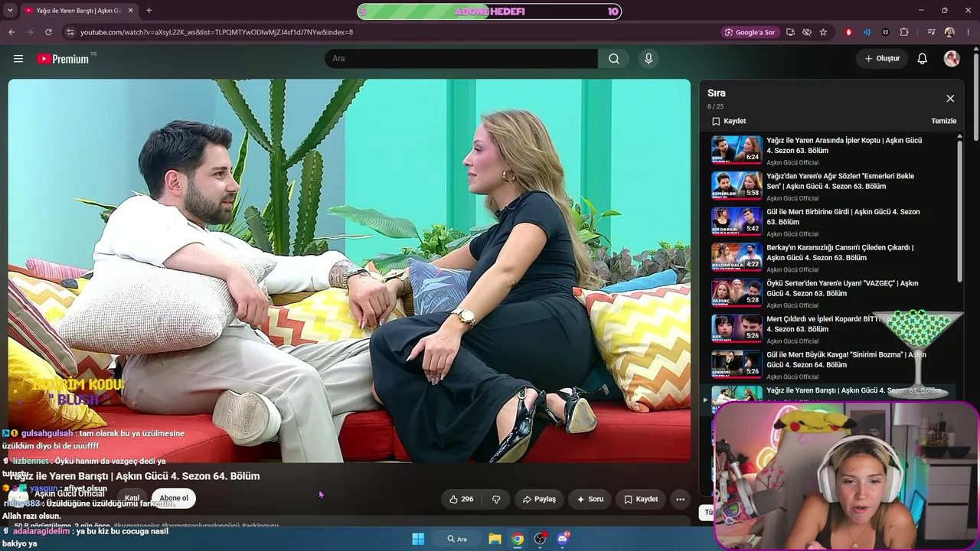
Task: Open the Aşkın Gücü Official channel under the first queue video
Action: click(x=792, y=162)
